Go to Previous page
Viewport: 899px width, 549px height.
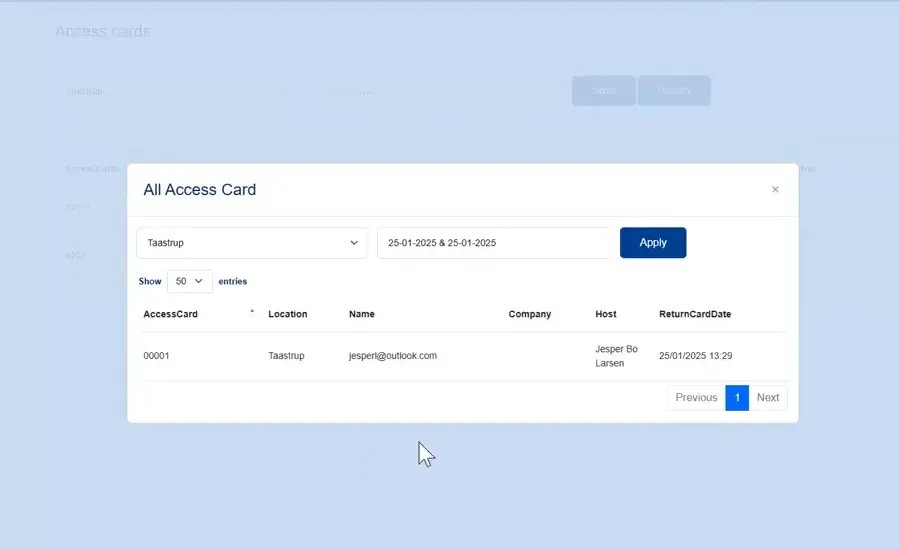pyautogui.click(x=696, y=398)
